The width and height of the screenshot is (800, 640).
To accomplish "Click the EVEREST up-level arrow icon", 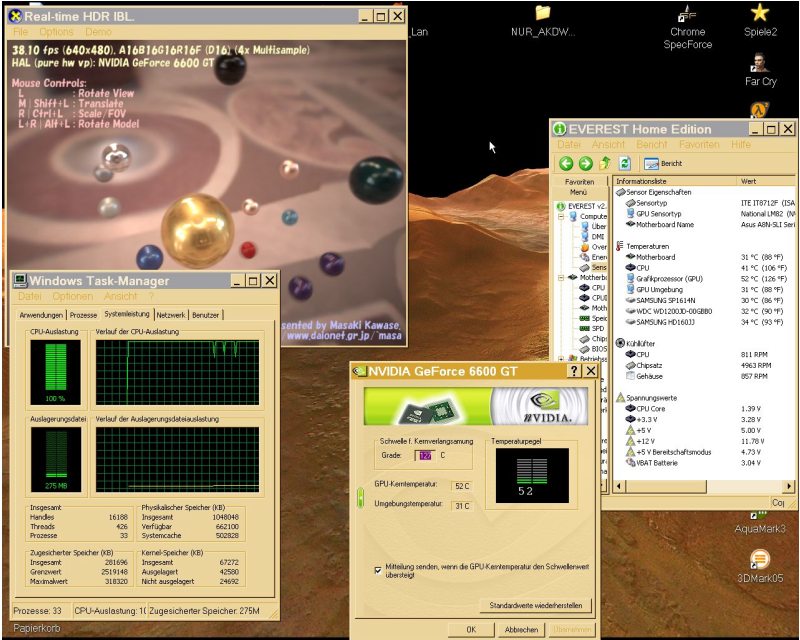I will (x=605, y=163).
